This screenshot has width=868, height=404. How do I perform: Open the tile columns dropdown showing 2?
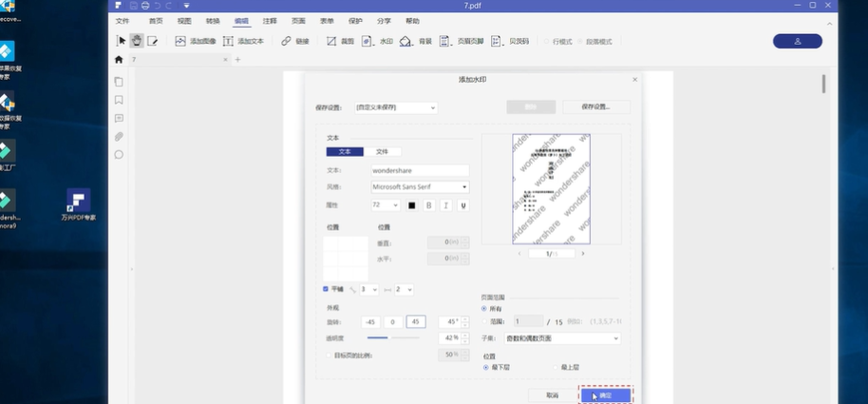pyautogui.click(x=405, y=289)
